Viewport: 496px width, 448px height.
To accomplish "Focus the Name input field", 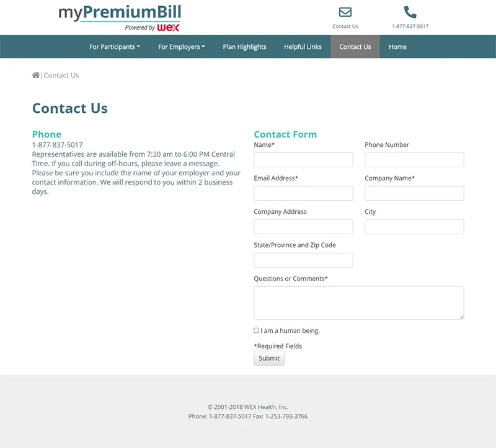I will [303, 160].
